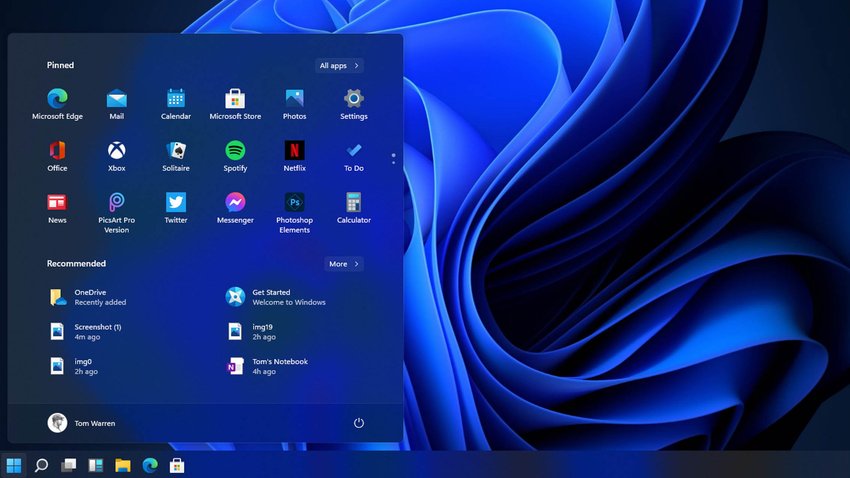Show More recommended items
The image size is (850, 478).
click(x=344, y=264)
